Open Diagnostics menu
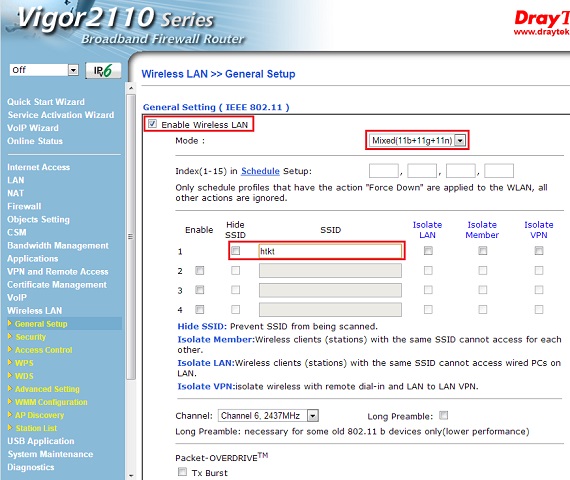This screenshot has height=480, width=570. point(31,467)
